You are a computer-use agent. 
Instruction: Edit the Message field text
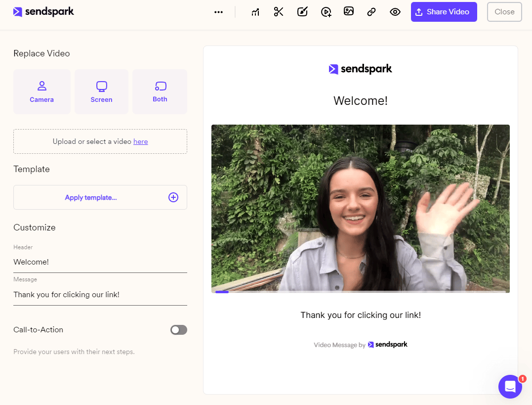(100, 295)
